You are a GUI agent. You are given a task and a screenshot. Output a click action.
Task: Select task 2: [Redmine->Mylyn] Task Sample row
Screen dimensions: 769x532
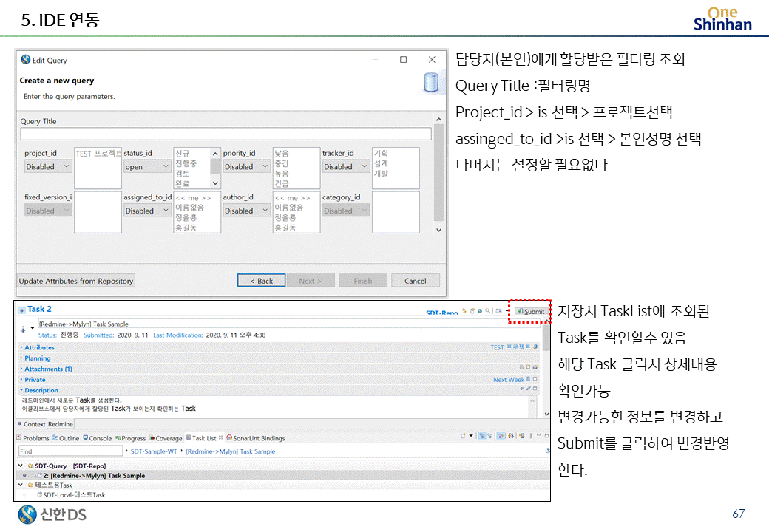283,476
